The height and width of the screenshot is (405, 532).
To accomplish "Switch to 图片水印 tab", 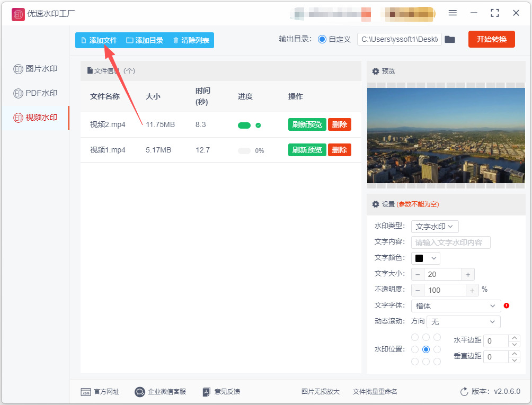I will coord(36,69).
